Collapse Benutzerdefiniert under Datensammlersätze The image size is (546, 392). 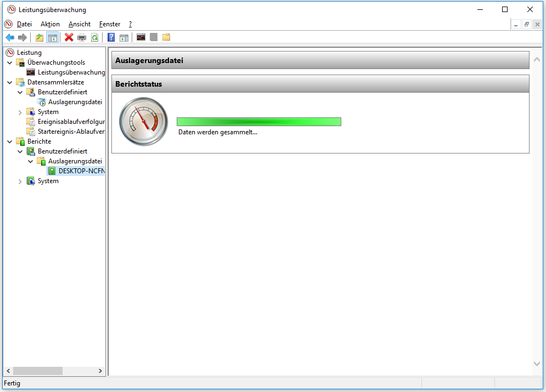20,92
